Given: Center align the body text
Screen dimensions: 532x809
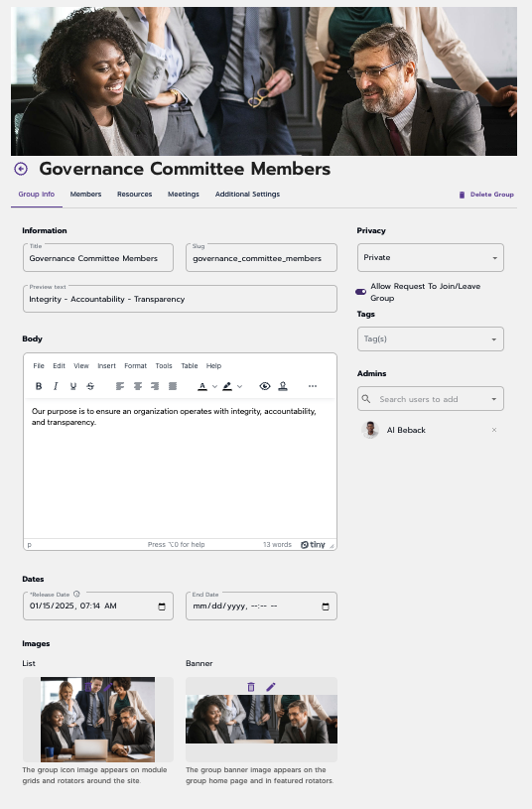Looking at the screenshot, I should click(x=138, y=386).
